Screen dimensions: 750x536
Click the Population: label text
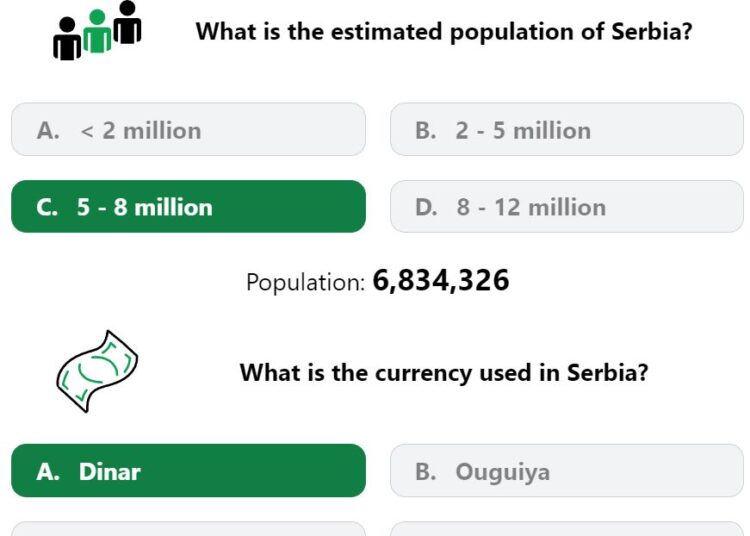pos(306,282)
